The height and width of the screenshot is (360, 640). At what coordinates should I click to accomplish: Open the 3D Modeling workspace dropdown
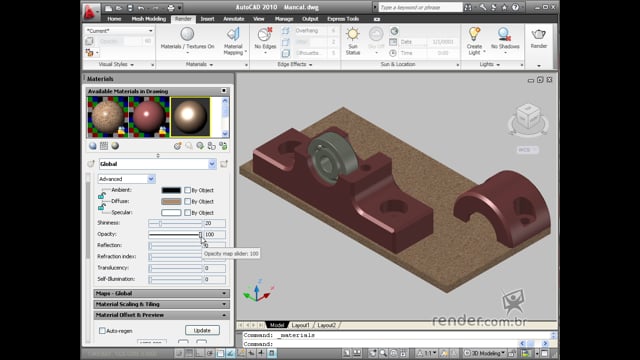coord(485,353)
